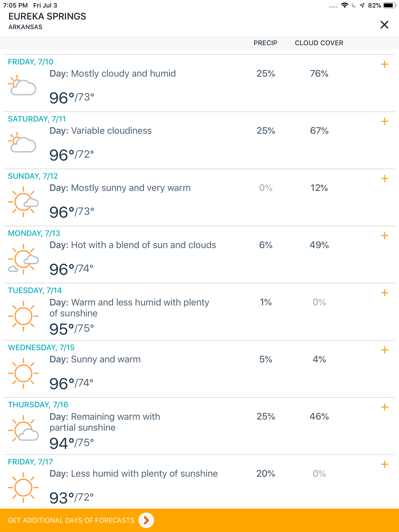This screenshot has width=399, height=532.
Task: Select the Wednesday, 7/15 date heading
Action: (x=41, y=347)
